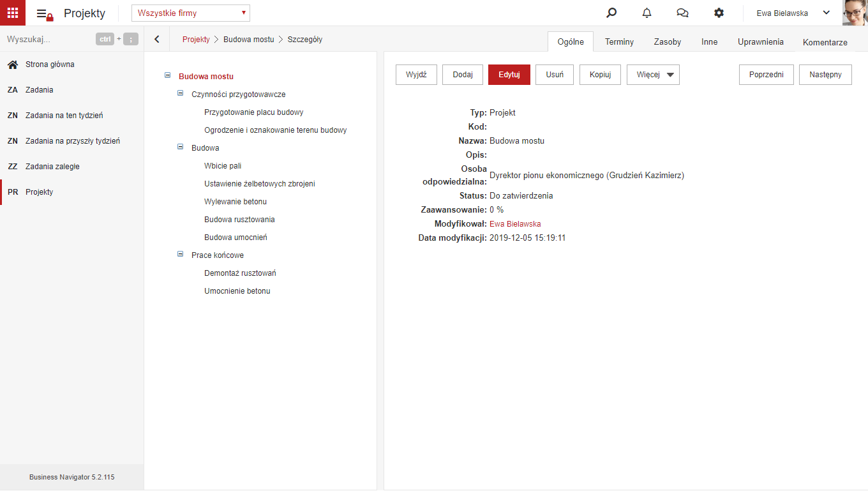This screenshot has width=868, height=491.
Task: Open the settings gear icon
Action: [x=719, y=13]
